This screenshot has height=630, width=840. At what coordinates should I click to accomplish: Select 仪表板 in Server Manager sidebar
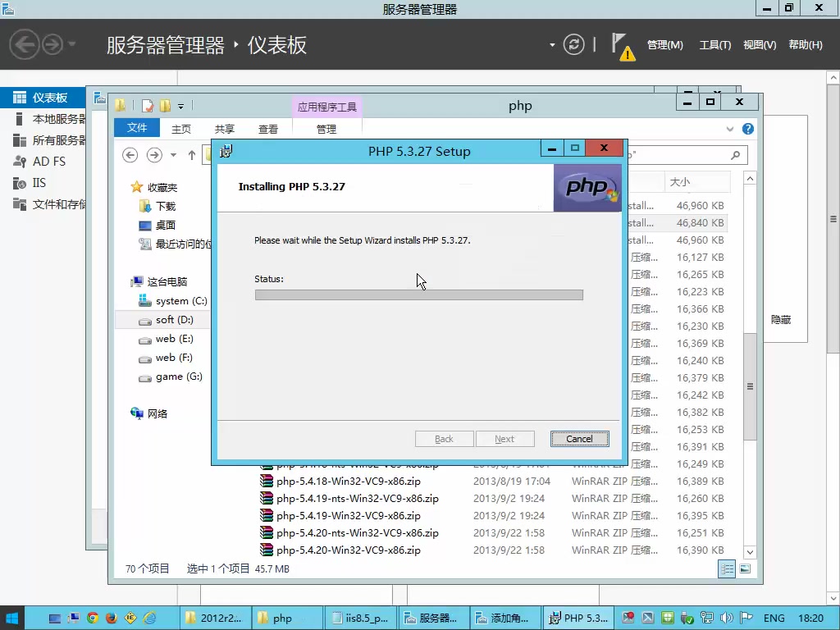point(43,98)
